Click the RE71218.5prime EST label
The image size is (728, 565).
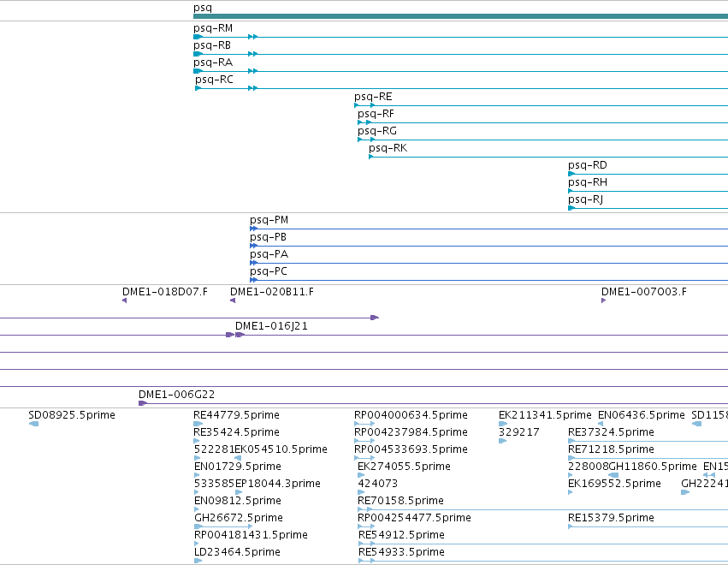[611, 449]
